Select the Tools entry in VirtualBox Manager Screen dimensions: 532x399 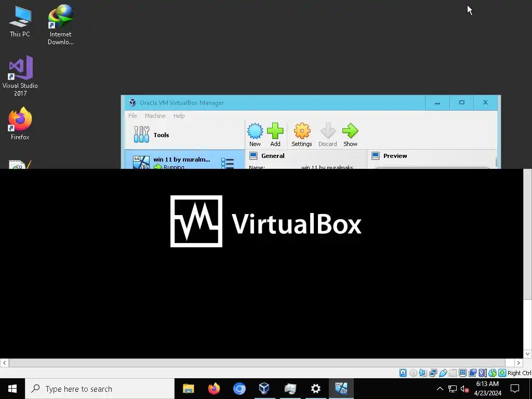pos(184,135)
